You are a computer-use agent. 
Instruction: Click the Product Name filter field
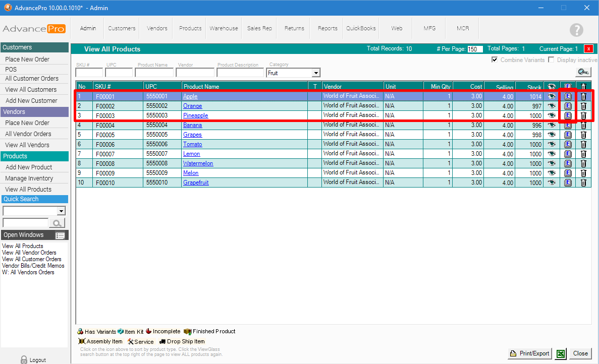tap(154, 73)
